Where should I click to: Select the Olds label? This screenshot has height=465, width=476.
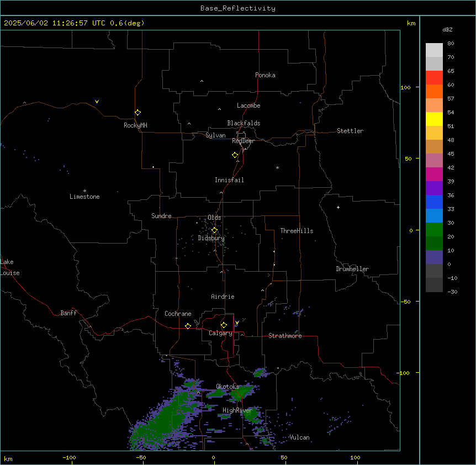214,218
